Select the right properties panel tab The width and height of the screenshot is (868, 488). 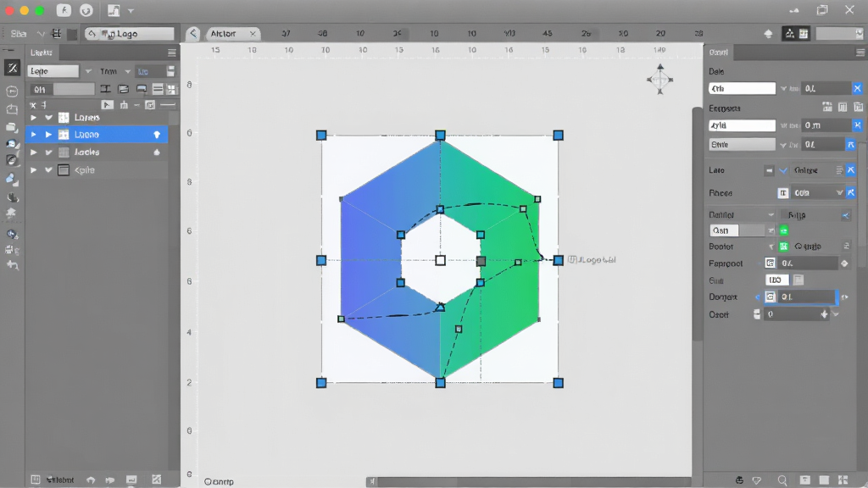719,53
